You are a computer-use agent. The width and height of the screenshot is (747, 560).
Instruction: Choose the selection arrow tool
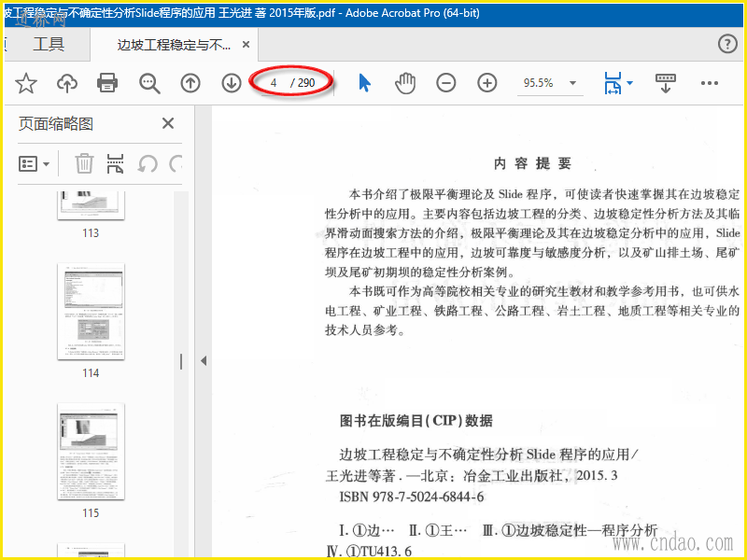click(364, 83)
